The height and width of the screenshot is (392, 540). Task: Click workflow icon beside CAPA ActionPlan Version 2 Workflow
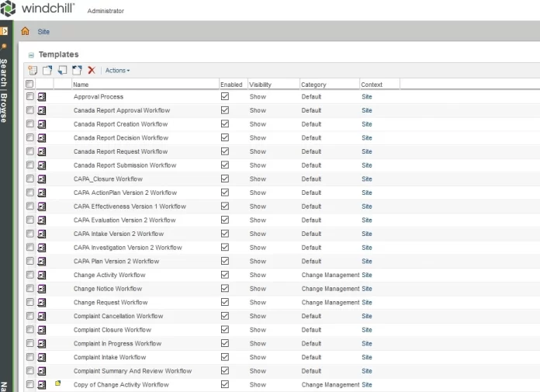[x=42, y=193]
